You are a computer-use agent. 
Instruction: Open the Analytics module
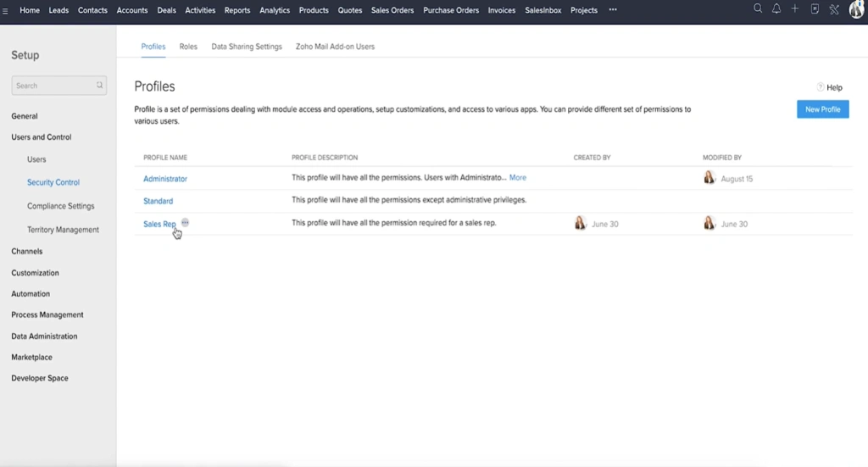(x=275, y=10)
